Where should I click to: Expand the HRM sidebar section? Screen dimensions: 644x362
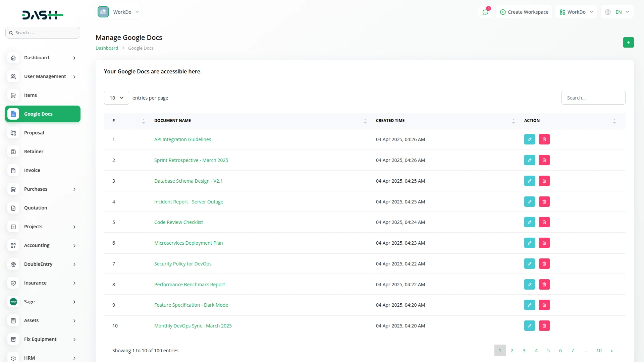(43, 358)
